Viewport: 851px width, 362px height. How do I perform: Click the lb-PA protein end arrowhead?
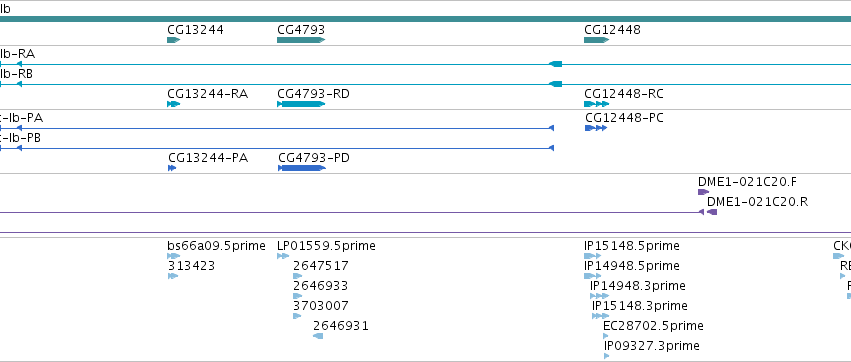point(551,128)
